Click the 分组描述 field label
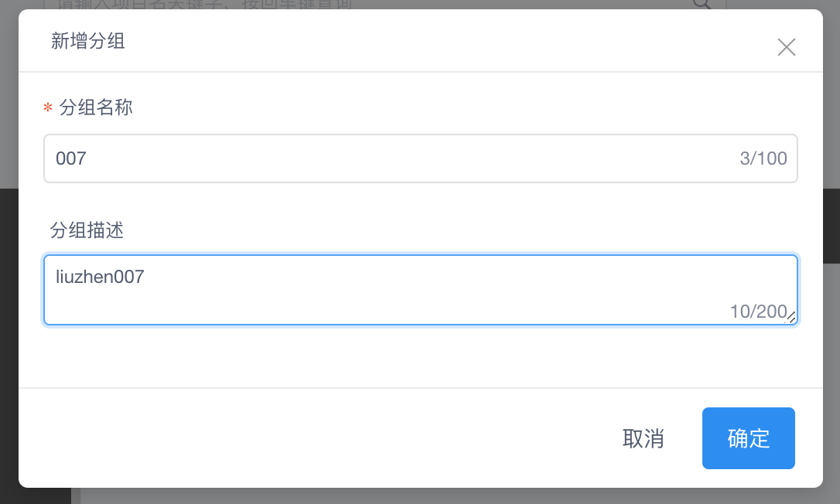 87,230
